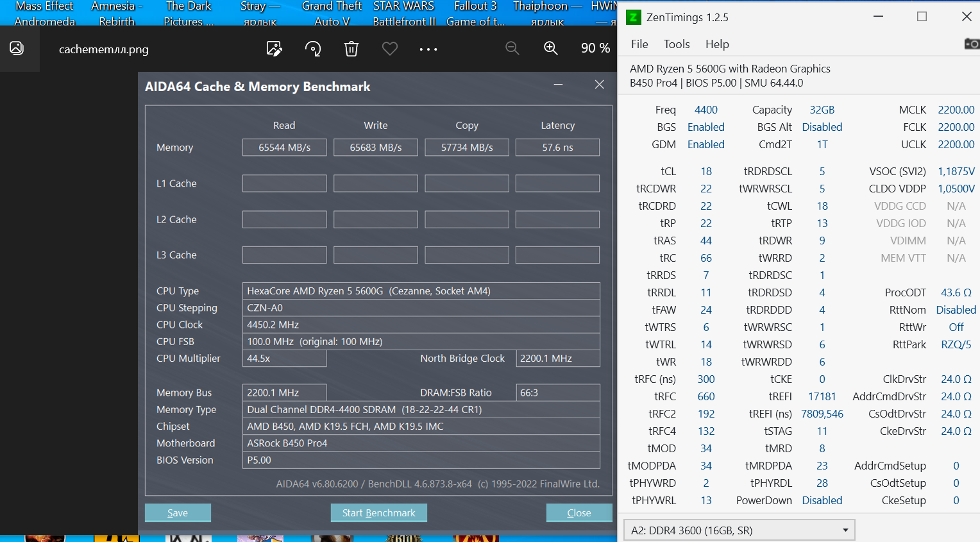Click the ZenTimings green Z app icon
Viewport: 980px width, 542px height.
click(x=633, y=17)
